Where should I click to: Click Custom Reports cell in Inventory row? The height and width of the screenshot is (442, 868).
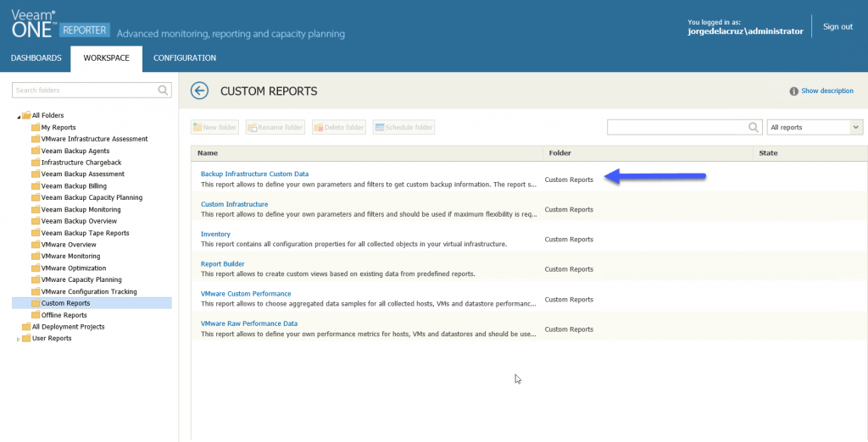tap(569, 240)
